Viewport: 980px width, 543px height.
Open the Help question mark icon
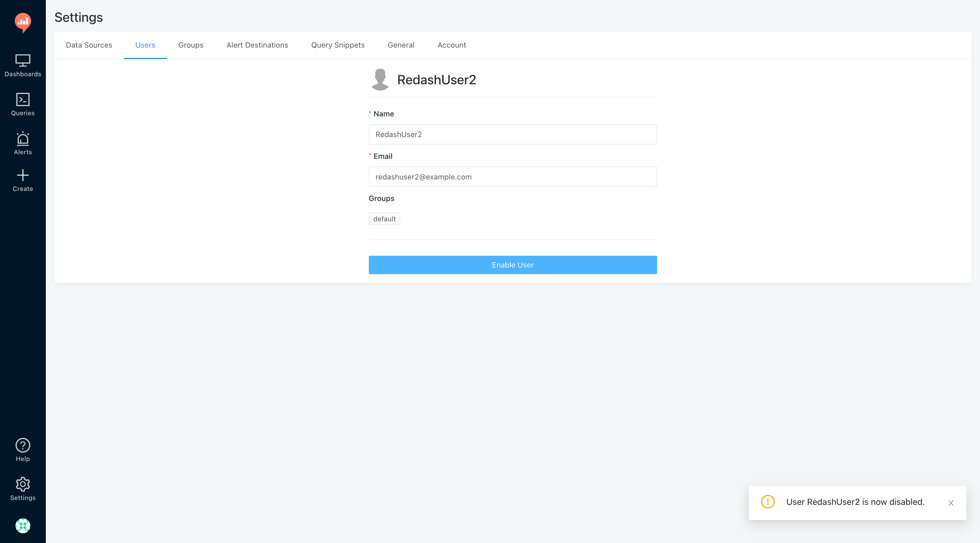point(23,449)
